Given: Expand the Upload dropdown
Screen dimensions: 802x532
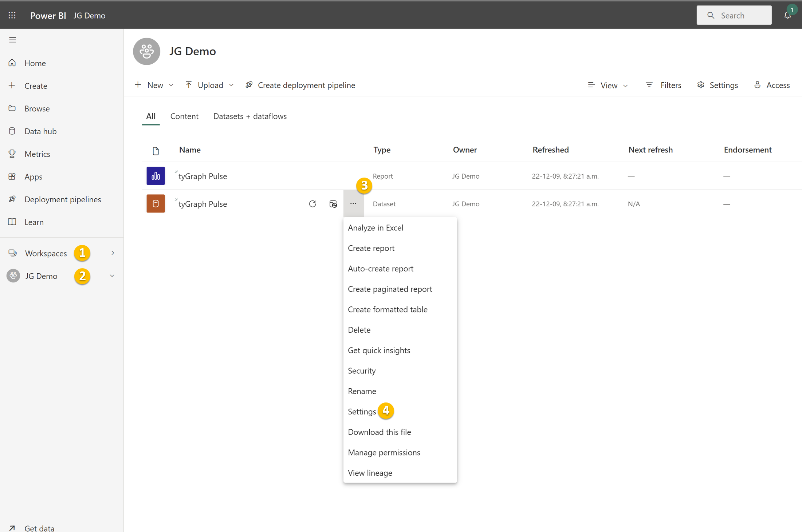Looking at the screenshot, I should click(210, 85).
